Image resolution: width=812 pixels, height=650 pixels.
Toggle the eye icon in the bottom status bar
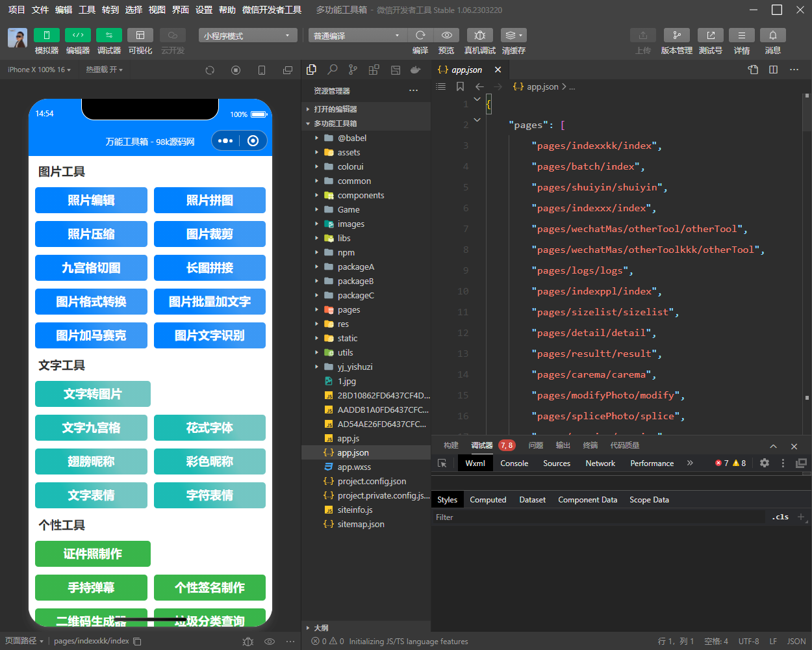pos(269,641)
